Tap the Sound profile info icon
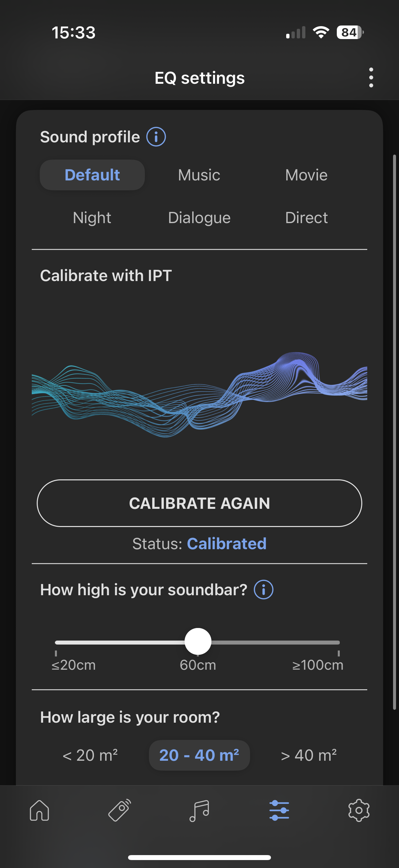Image resolution: width=399 pixels, height=868 pixels. [x=156, y=137]
